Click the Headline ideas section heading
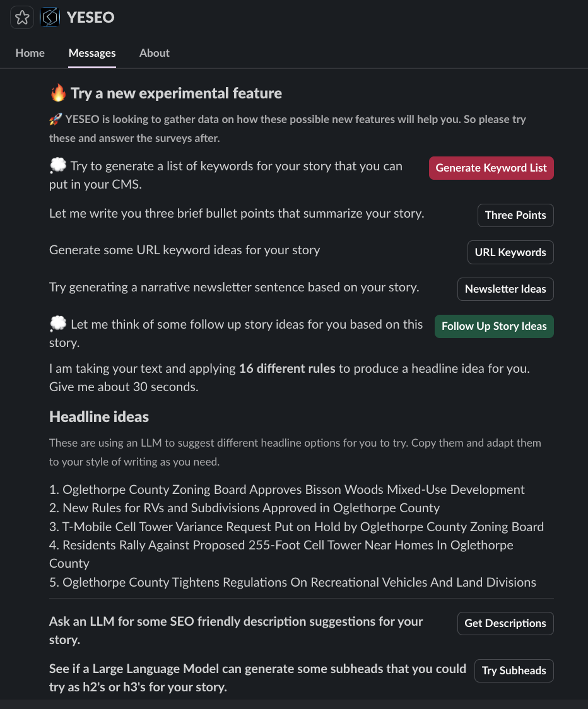This screenshot has width=588, height=709. (99, 417)
